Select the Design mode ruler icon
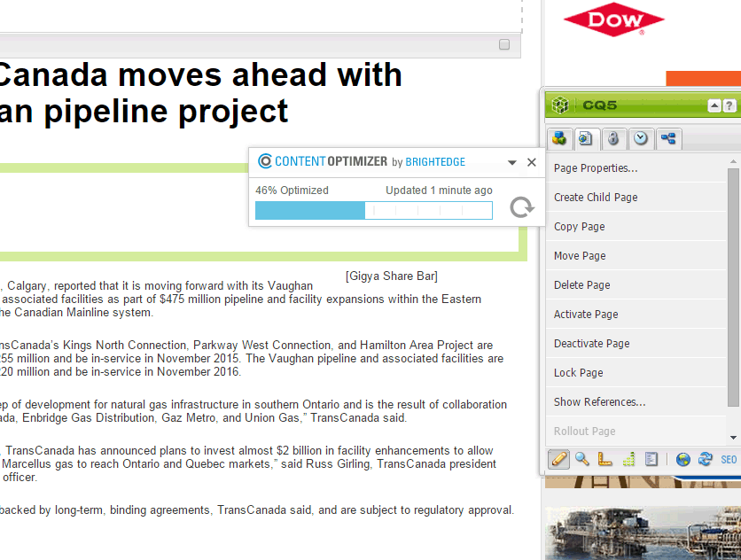The image size is (741, 560). (x=604, y=459)
